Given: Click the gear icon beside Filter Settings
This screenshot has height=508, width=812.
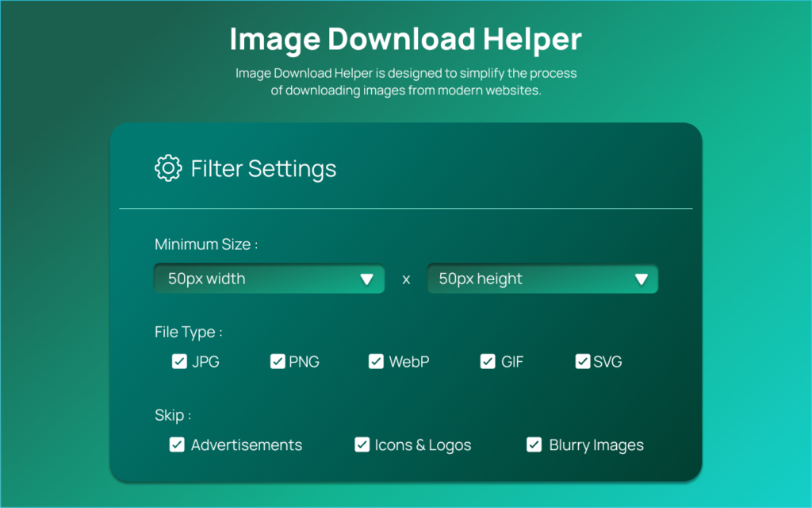Looking at the screenshot, I should pos(167,168).
